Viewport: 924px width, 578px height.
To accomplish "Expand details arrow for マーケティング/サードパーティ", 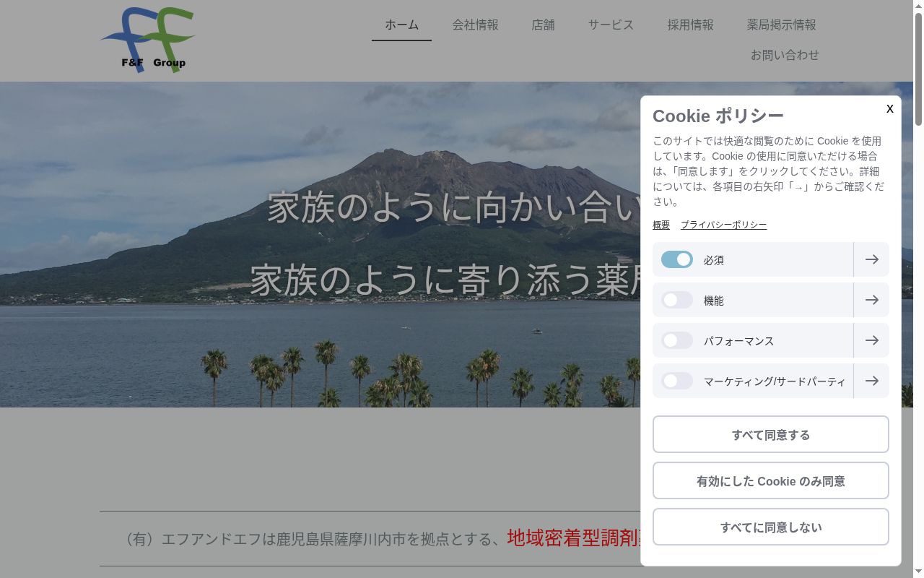I will point(871,381).
